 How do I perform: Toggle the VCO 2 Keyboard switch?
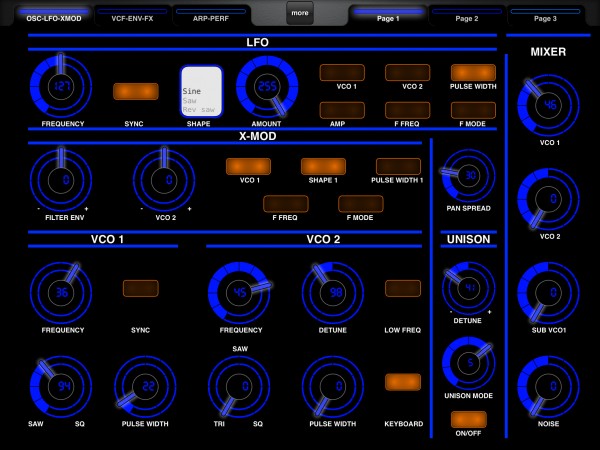403,382
